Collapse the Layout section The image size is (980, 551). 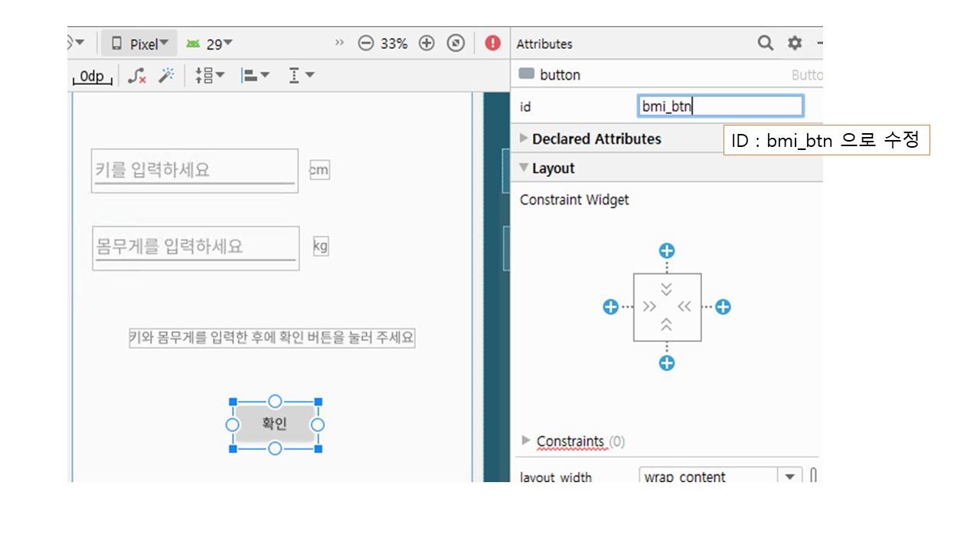(x=524, y=168)
